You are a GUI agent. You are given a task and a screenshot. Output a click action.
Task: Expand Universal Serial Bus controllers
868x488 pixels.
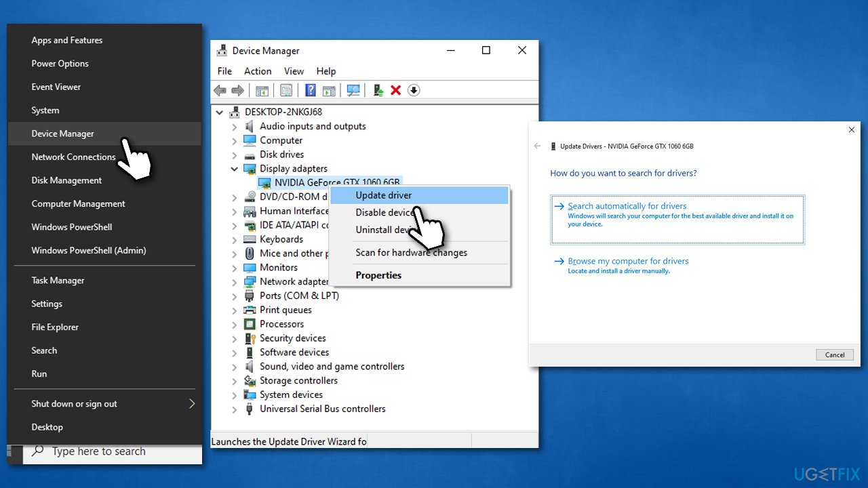coord(233,409)
